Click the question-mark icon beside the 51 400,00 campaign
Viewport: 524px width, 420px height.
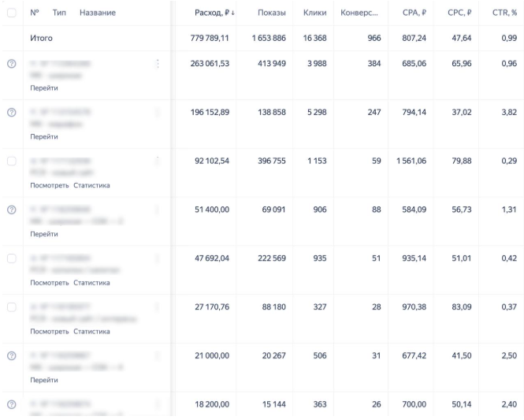[11, 210]
